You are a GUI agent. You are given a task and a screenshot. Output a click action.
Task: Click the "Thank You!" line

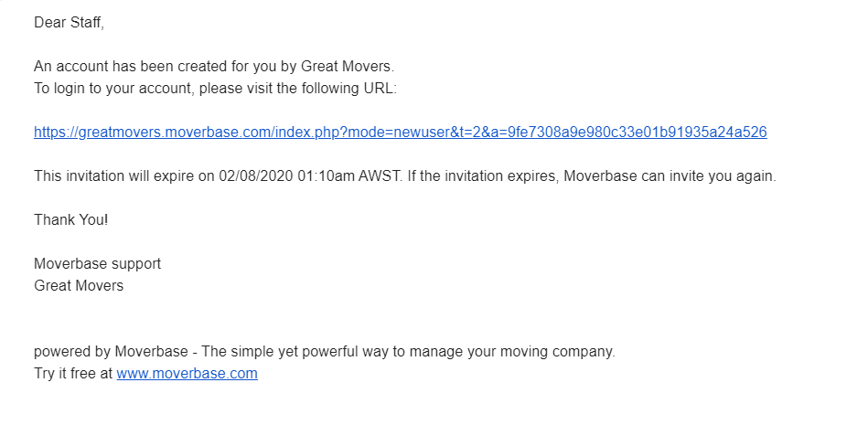coord(70,220)
